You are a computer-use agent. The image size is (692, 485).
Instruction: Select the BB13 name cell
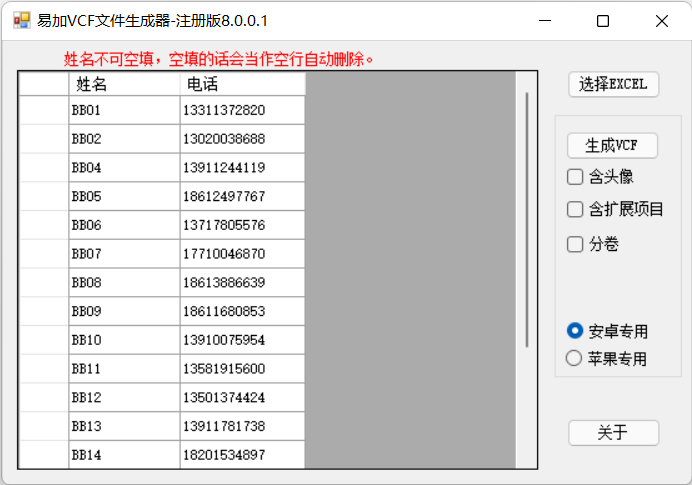pos(124,426)
